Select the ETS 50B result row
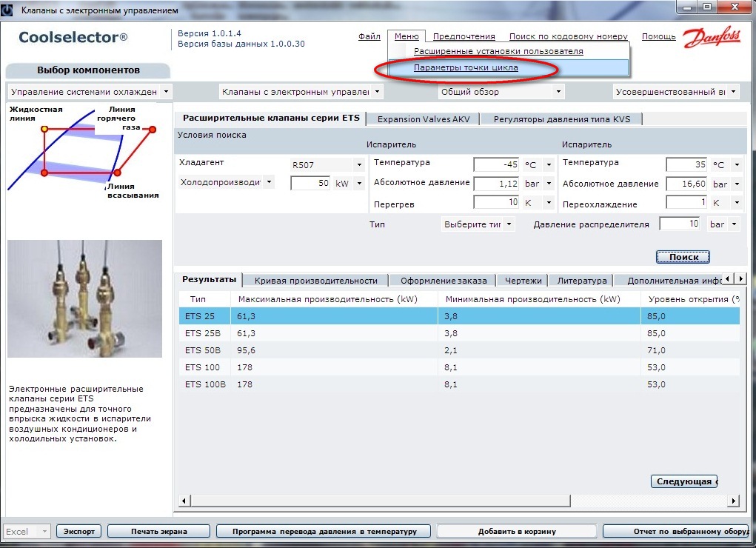This screenshot has height=548, width=756. (459, 350)
